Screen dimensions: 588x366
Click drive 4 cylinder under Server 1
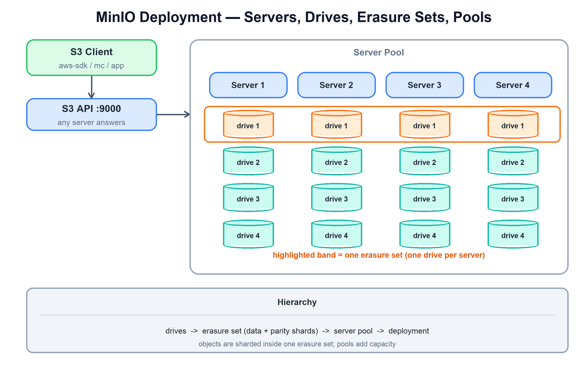tap(248, 234)
